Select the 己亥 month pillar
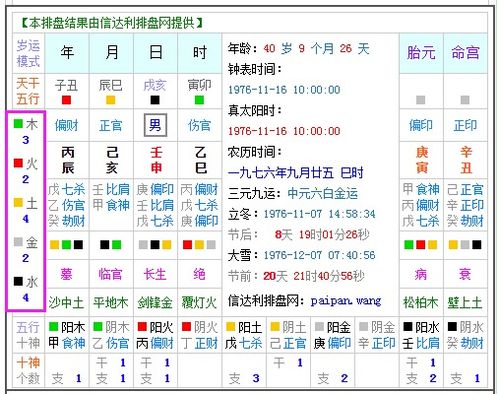Viewport: 499px width, 394px height. [x=112, y=161]
